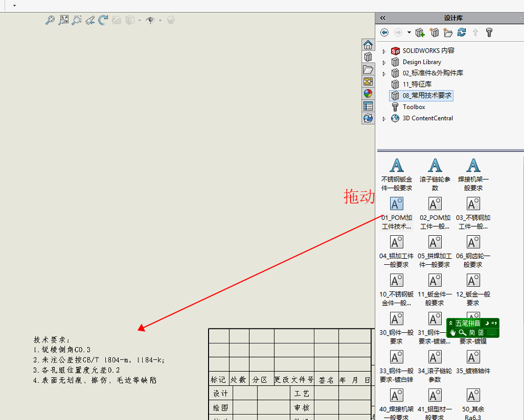Expand the 02_标准件&外购件库 tree node
The image size is (524, 420).
[384, 74]
